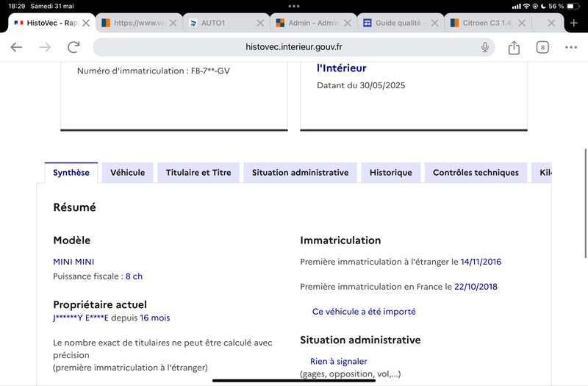Viewport: 588px width, 386px height.
Task: Open the browser three-dot menu
Action: tap(571, 47)
